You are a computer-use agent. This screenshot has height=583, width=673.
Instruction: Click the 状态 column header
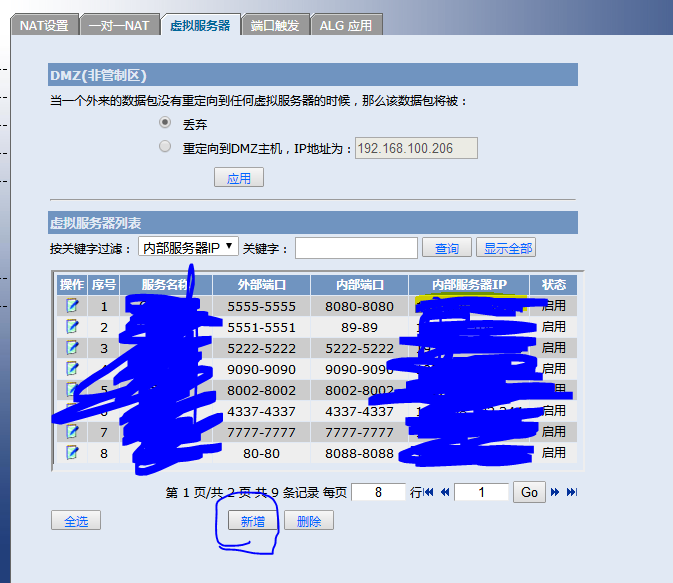click(x=553, y=285)
